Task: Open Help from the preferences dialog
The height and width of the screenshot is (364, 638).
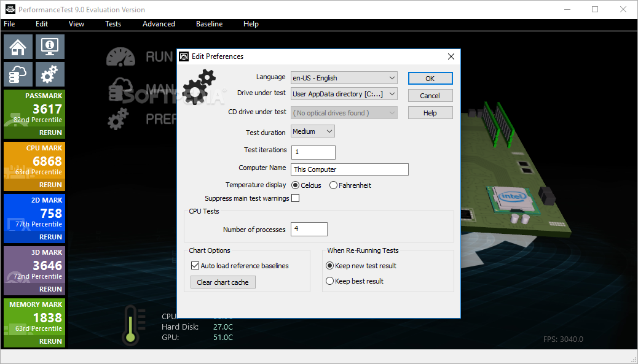Action: pos(430,112)
